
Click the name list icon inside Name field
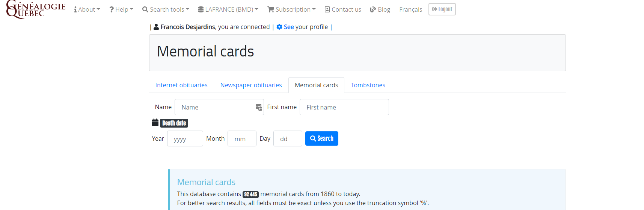259,107
